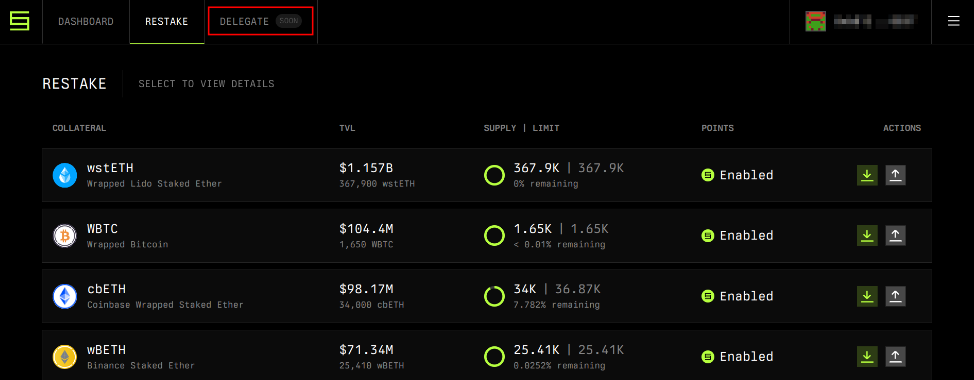Image resolution: width=974 pixels, height=380 pixels.
Task: Withdraw cbETH using the upload icon
Action: [x=895, y=296]
